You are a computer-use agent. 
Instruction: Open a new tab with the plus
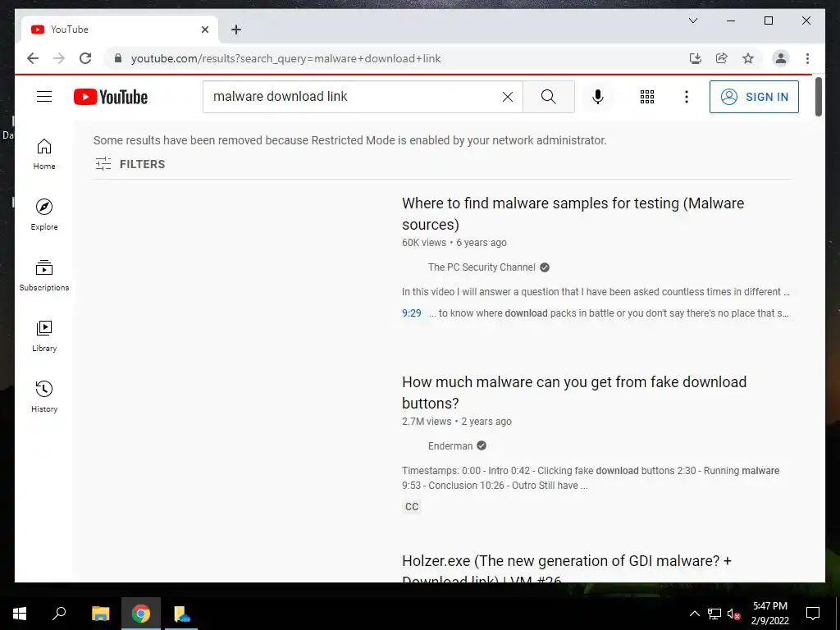[236, 30]
